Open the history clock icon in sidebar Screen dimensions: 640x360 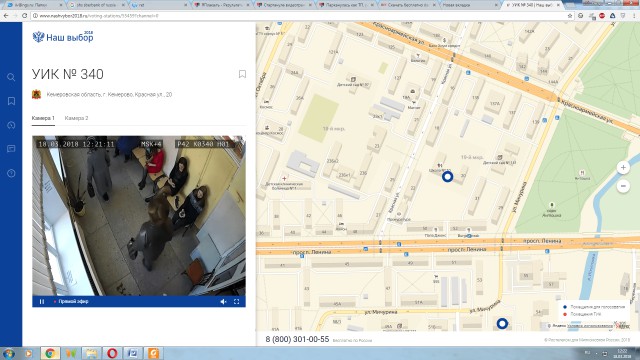point(11,125)
